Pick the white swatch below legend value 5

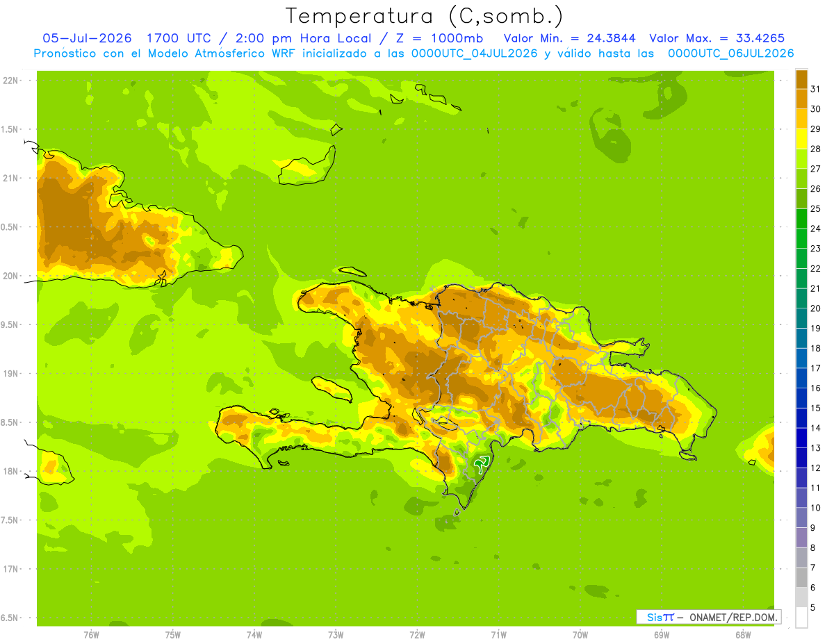coord(801,618)
